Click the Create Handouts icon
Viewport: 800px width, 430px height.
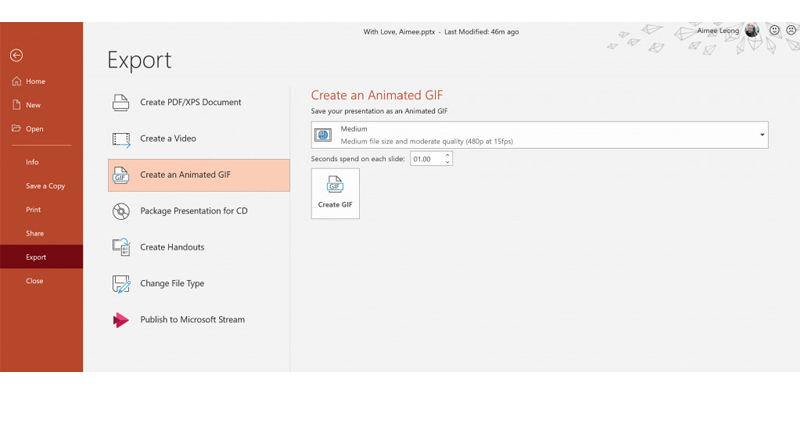pos(121,247)
